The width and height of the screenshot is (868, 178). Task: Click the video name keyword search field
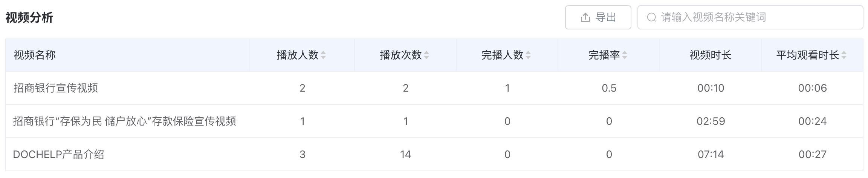pos(750,17)
